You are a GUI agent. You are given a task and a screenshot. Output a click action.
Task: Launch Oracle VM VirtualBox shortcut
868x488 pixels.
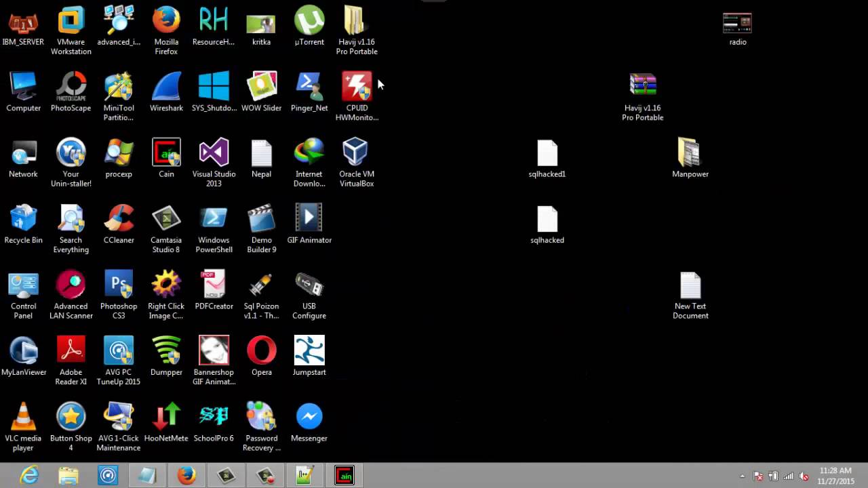pos(357,163)
